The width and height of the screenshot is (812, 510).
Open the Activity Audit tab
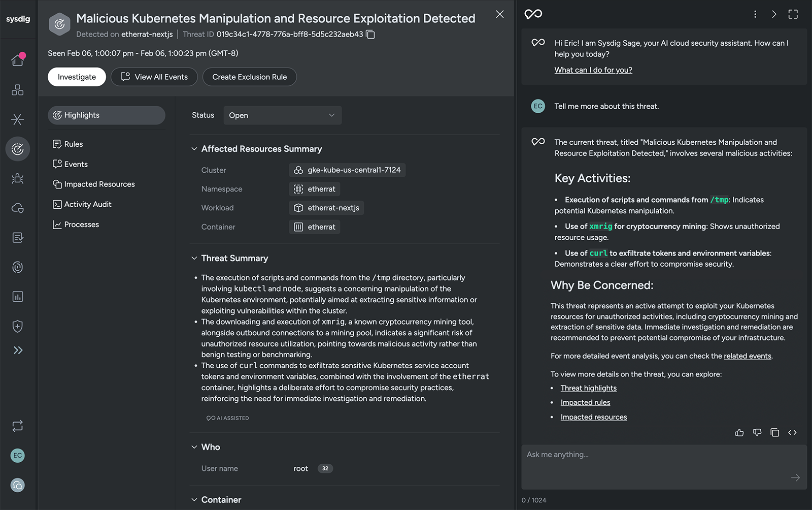[88, 204]
